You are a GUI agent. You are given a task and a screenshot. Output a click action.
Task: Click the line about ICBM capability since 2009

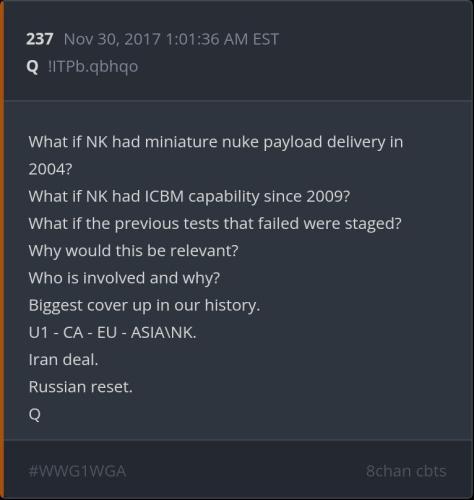[189, 196]
